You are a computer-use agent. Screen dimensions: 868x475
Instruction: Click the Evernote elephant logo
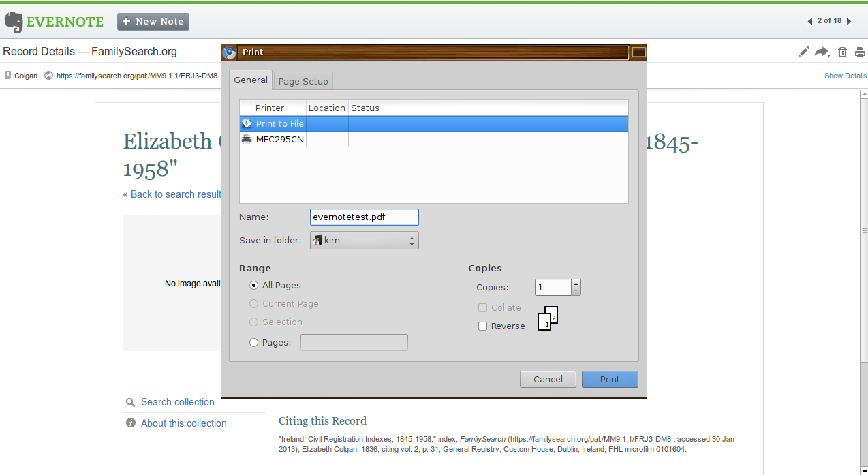(x=14, y=22)
